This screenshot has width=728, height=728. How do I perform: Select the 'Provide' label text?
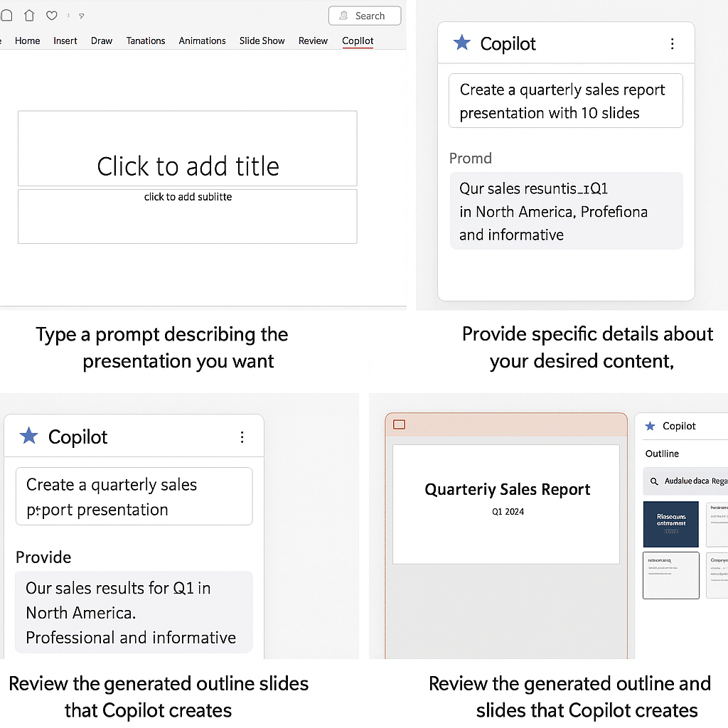43,557
